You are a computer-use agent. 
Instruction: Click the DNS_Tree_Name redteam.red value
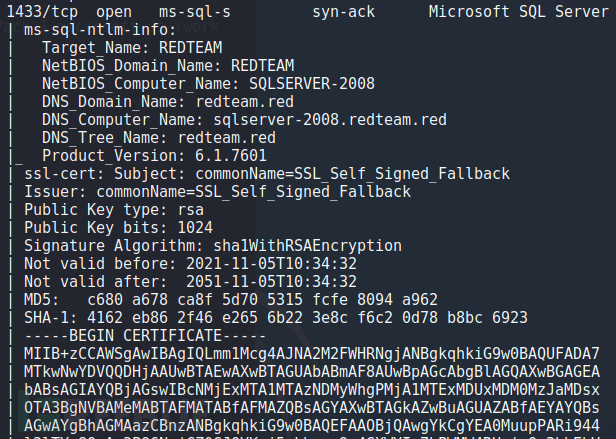coord(227,138)
